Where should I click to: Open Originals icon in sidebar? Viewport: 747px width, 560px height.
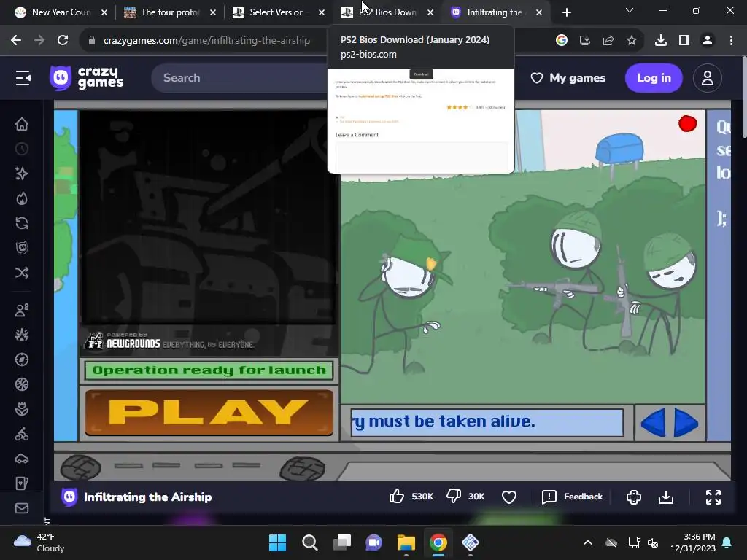(x=22, y=248)
